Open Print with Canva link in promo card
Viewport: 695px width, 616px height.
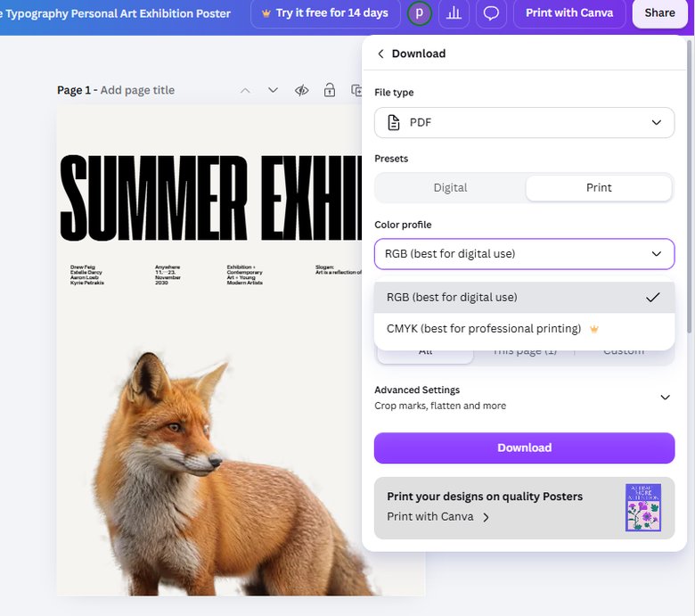pyautogui.click(x=437, y=517)
